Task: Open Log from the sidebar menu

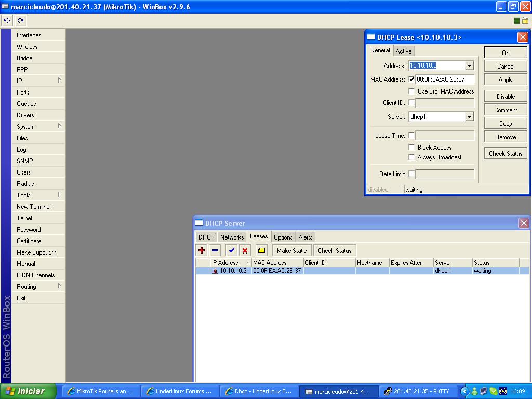Action: click(x=38, y=149)
